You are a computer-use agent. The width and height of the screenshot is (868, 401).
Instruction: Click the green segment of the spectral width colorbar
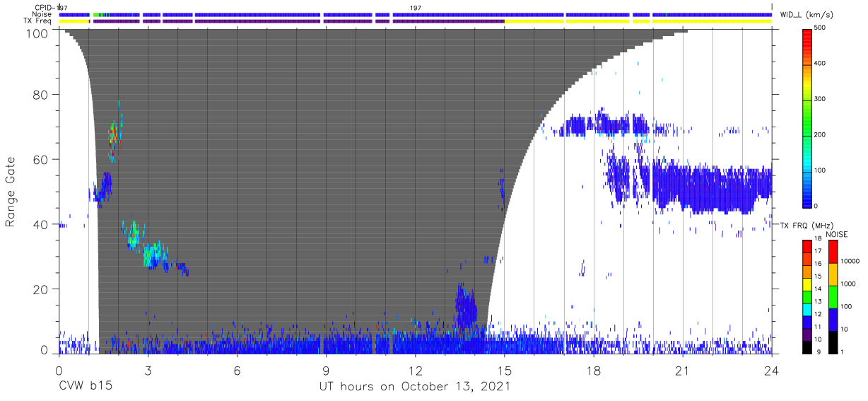tap(807, 120)
